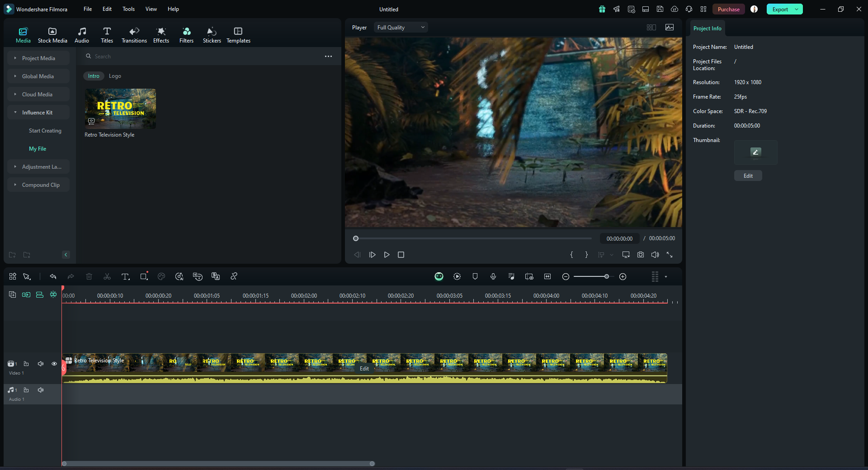868x470 pixels.
Task: Open the Effects panel
Action: click(x=161, y=35)
